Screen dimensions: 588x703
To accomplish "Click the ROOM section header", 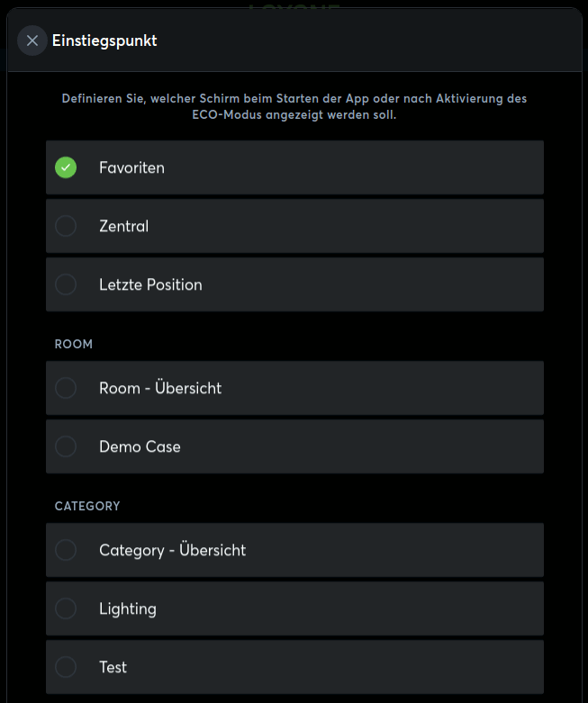I will [x=74, y=345].
